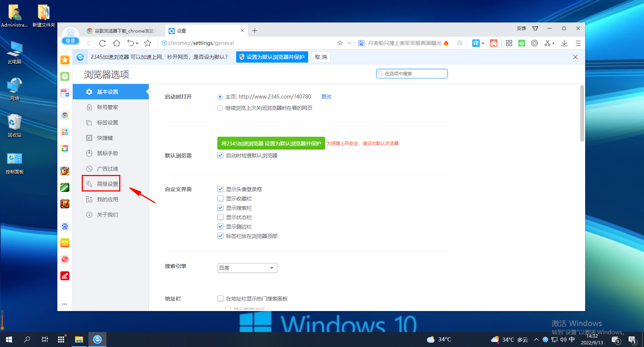Image resolution: width=644 pixels, height=347 pixels.
Task: Expand the address bar history dropdown arrow
Action: point(349,43)
